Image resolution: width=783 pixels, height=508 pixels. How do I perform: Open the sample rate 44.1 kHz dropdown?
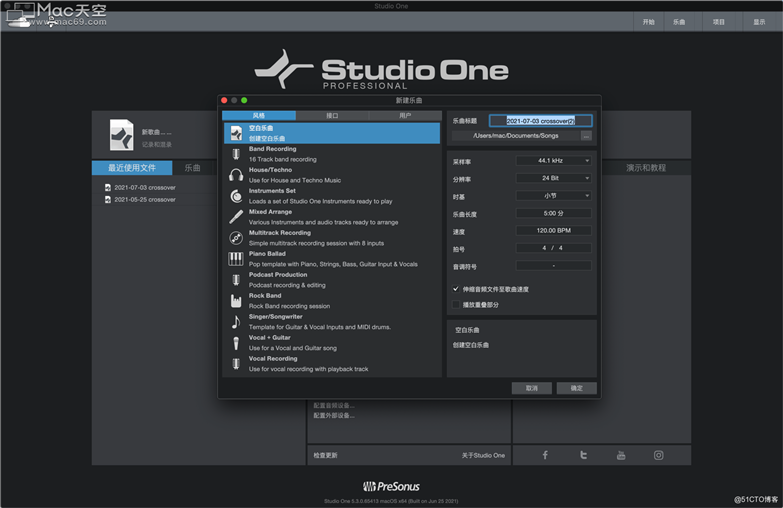coord(553,160)
